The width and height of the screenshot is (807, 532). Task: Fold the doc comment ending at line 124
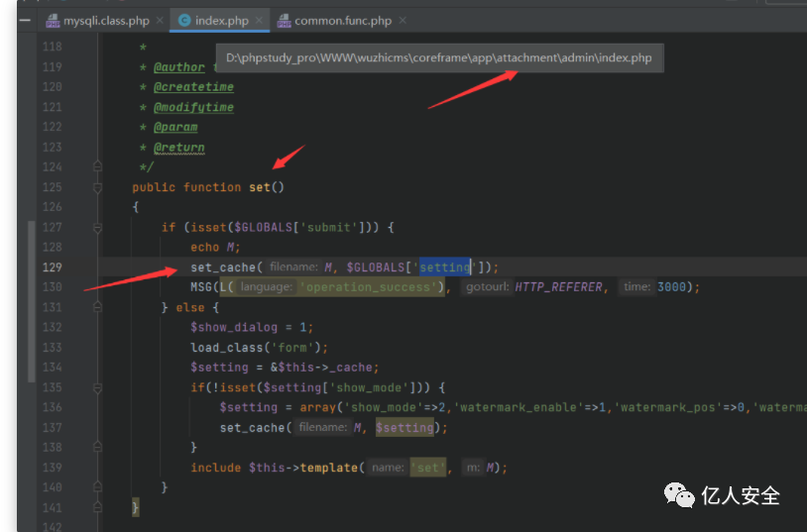tap(97, 166)
